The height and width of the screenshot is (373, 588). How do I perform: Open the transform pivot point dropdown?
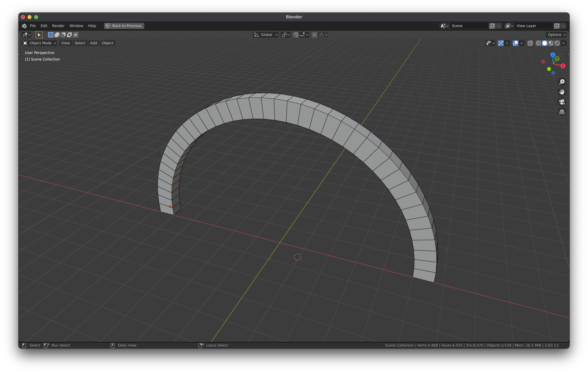coord(285,35)
